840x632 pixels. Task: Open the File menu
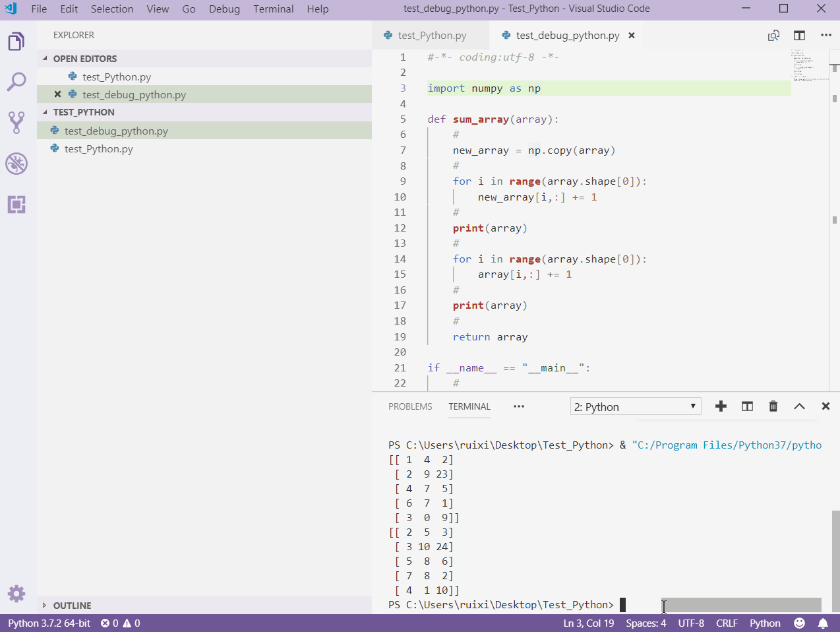click(x=39, y=9)
